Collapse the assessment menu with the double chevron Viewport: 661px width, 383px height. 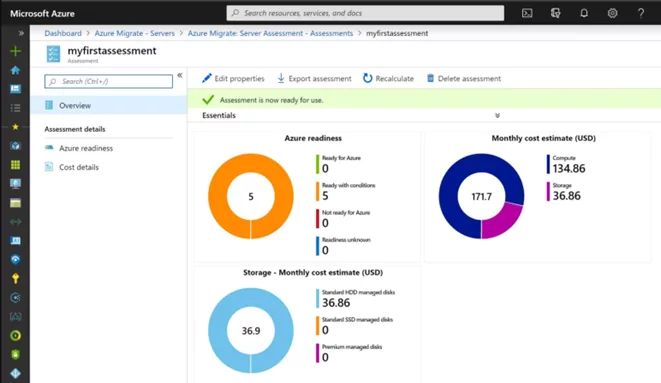pyautogui.click(x=180, y=75)
